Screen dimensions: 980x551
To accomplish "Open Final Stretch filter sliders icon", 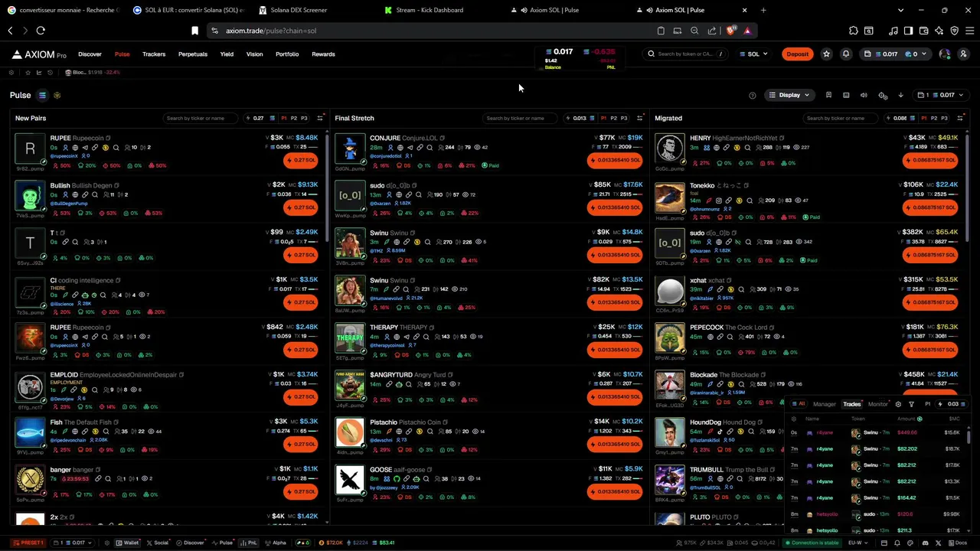I will point(640,119).
